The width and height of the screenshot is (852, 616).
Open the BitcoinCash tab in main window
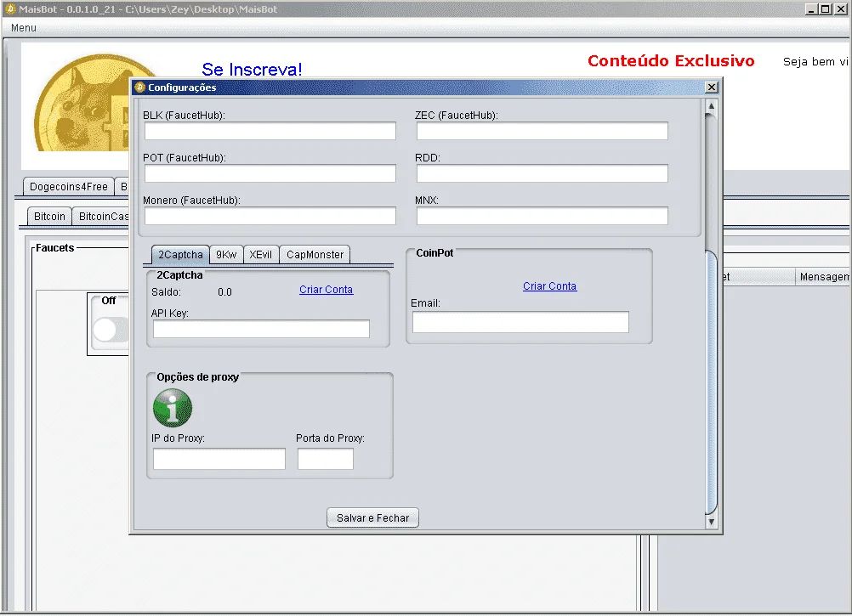(102, 217)
